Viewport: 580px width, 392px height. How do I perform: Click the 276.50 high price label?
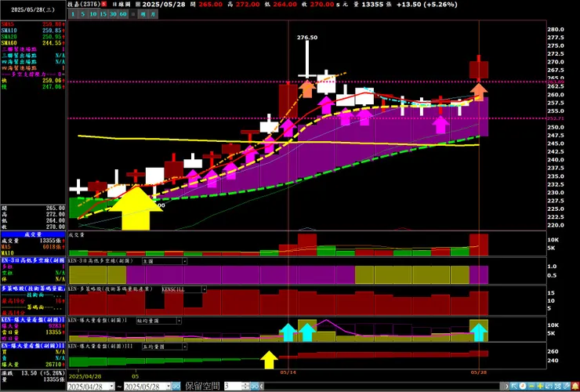(307, 38)
